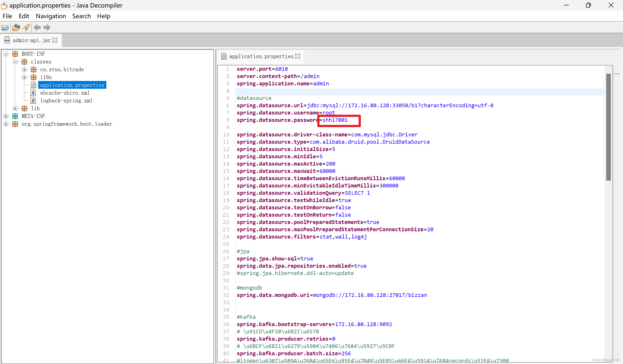This screenshot has width=623, height=364.
Task: Select ehcache-shiro.xml in the tree
Action: [64, 93]
